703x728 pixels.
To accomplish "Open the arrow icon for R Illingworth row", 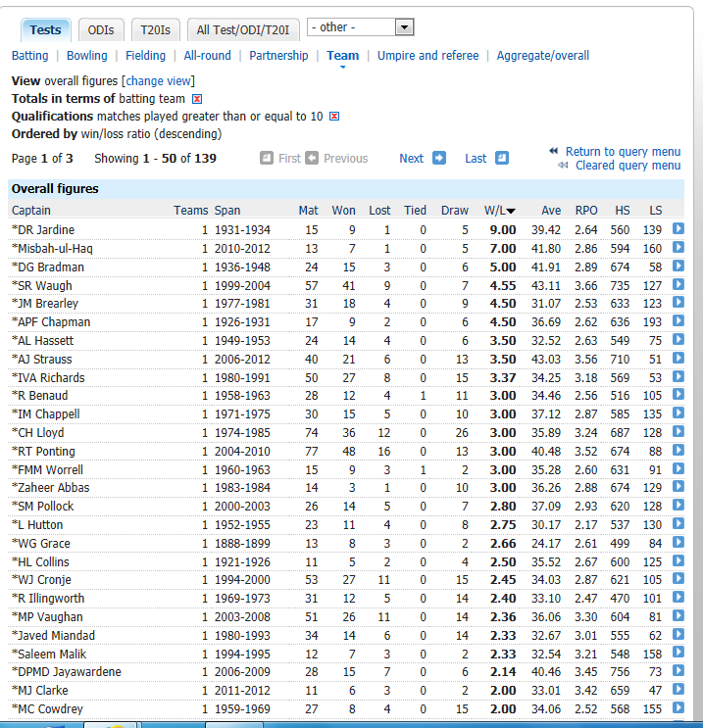I will click(x=678, y=597).
